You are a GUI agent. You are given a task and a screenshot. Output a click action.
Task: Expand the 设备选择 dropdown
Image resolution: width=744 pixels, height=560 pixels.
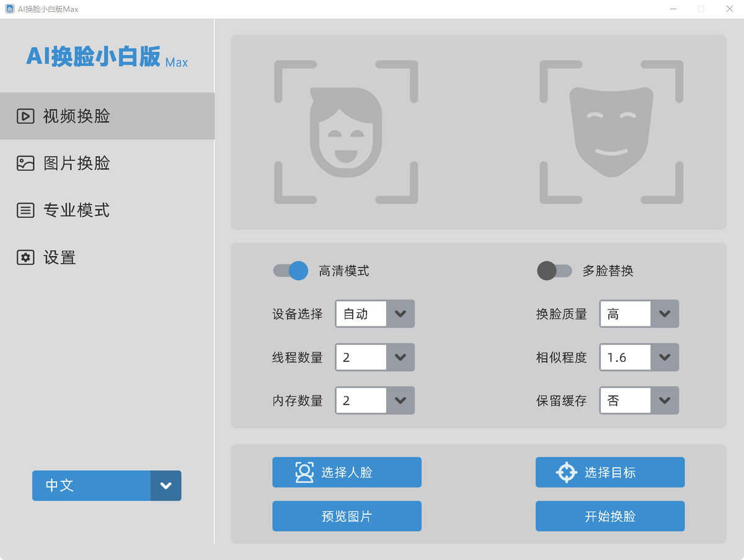400,314
